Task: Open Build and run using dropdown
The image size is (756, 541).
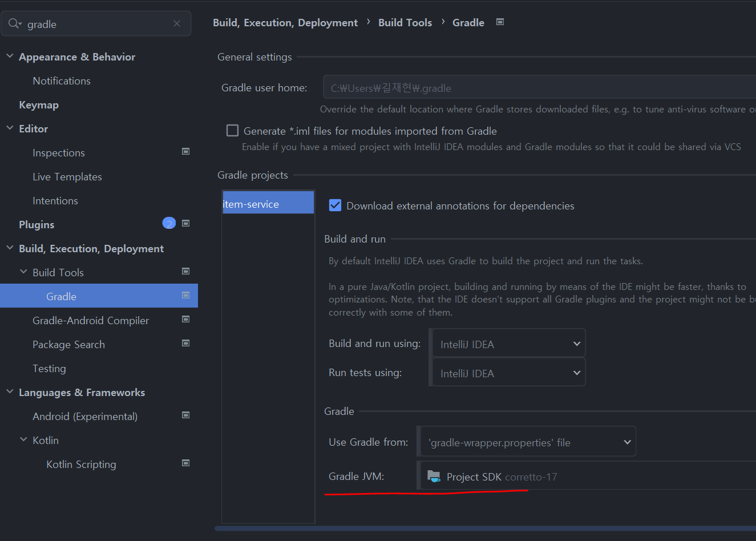Action: pos(508,344)
